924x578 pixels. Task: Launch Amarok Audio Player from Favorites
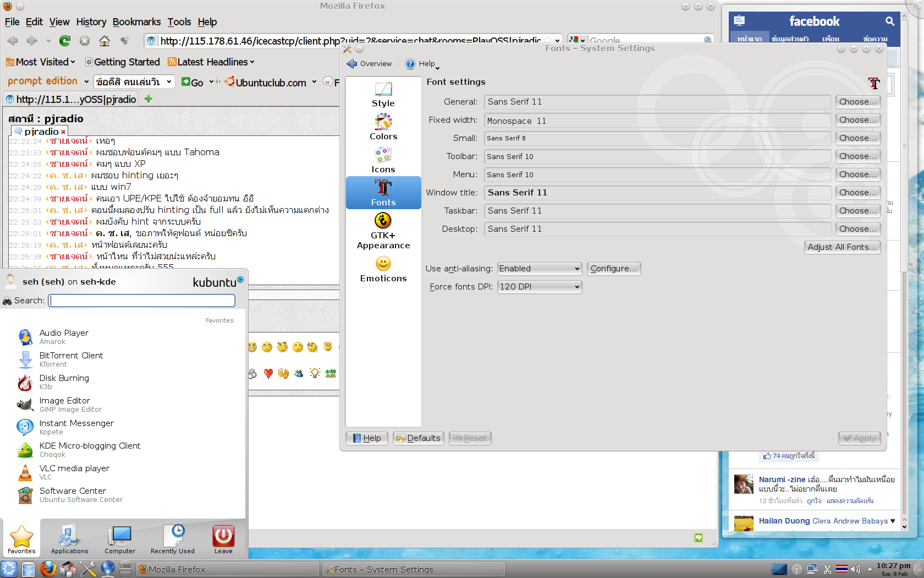(124, 337)
